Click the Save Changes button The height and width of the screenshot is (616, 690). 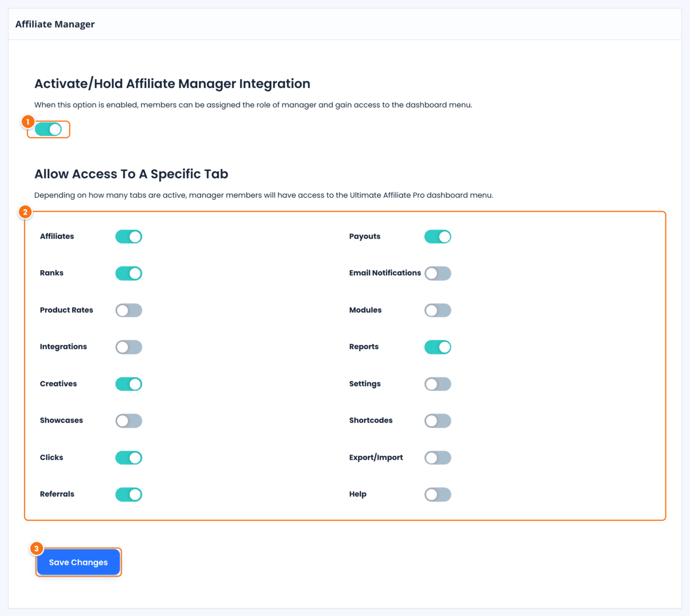point(78,562)
